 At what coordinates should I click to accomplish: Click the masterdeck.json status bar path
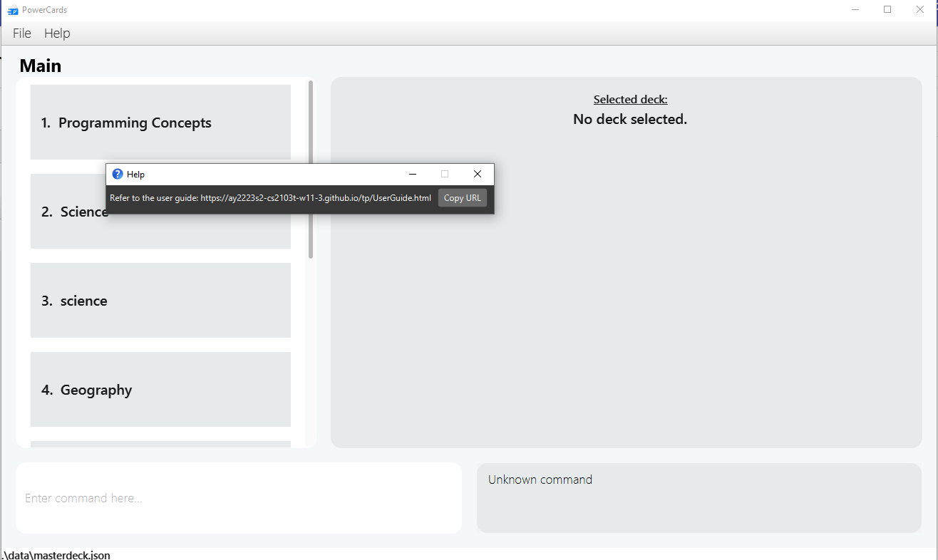[x=56, y=554]
